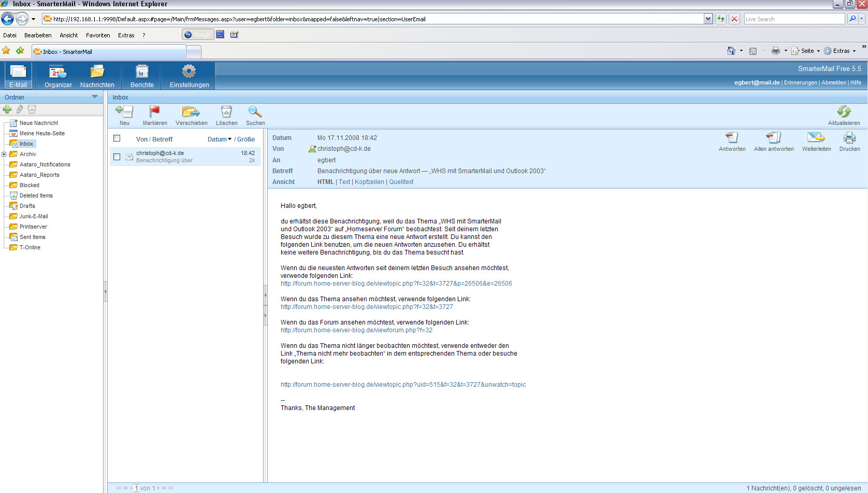Print the email using Drucken
868x493 pixels.
coord(849,141)
